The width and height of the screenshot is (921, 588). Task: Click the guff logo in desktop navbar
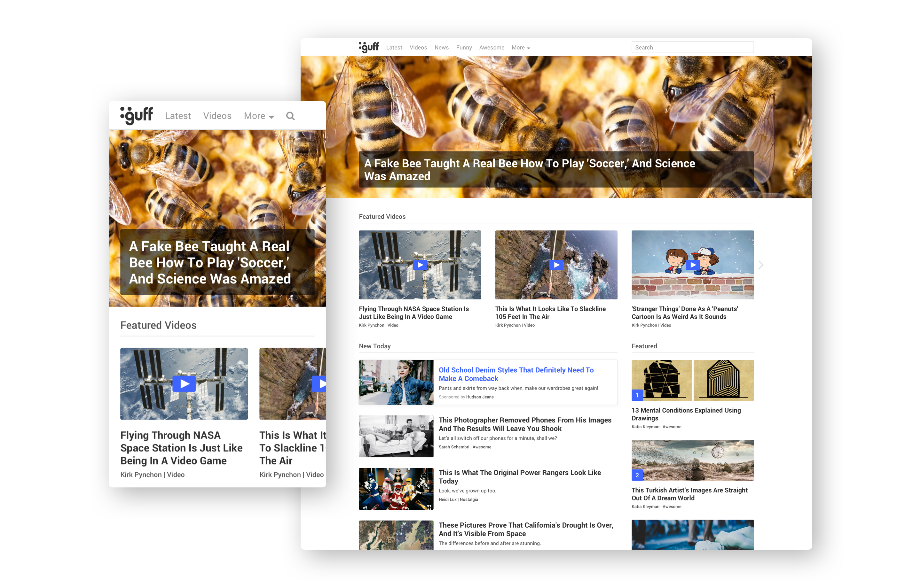[369, 47]
